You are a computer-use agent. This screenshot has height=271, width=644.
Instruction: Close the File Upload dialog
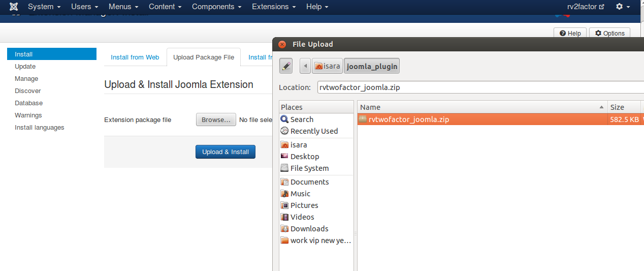coord(282,44)
